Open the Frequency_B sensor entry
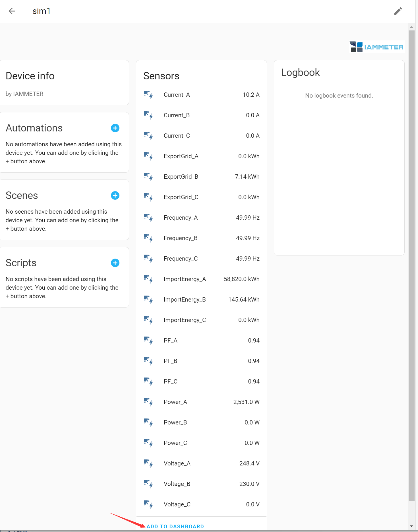This screenshot has width=418, height=532. (180, 238)
